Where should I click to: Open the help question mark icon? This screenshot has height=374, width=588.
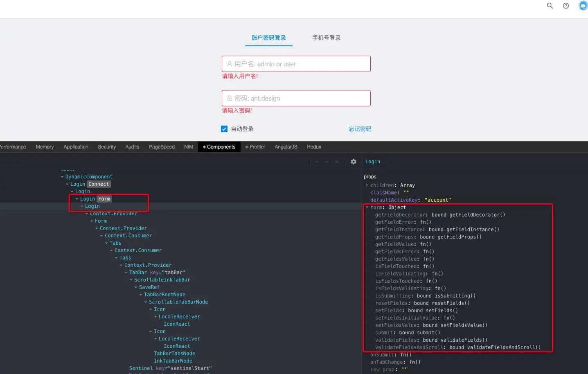pyautogui.click(x=566, y=6)
